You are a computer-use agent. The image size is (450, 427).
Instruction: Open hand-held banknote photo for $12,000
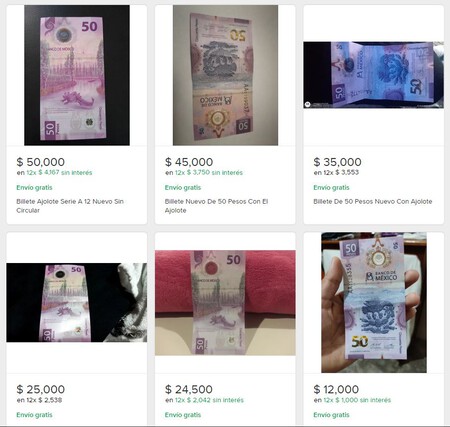pos(374,302)
